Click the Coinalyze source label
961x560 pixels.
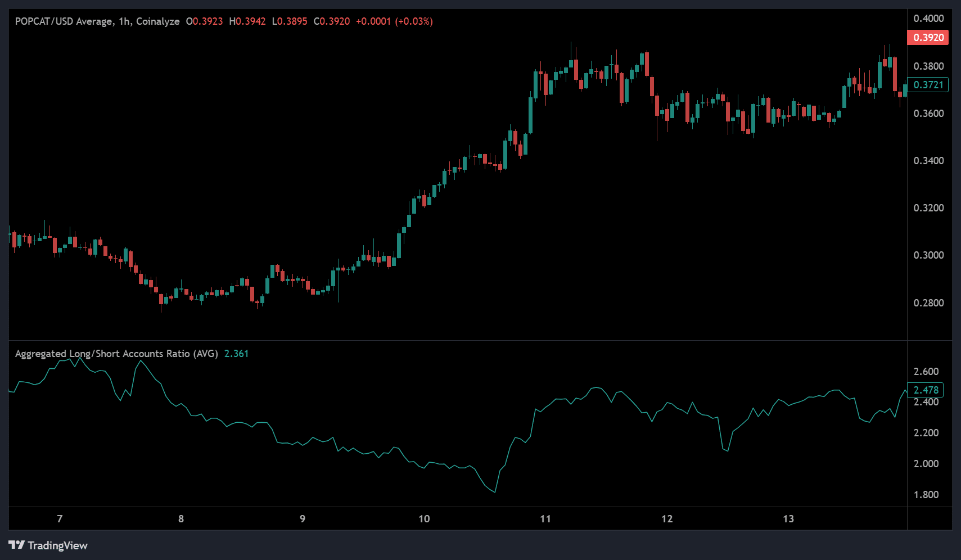click(x=157, y=21)
